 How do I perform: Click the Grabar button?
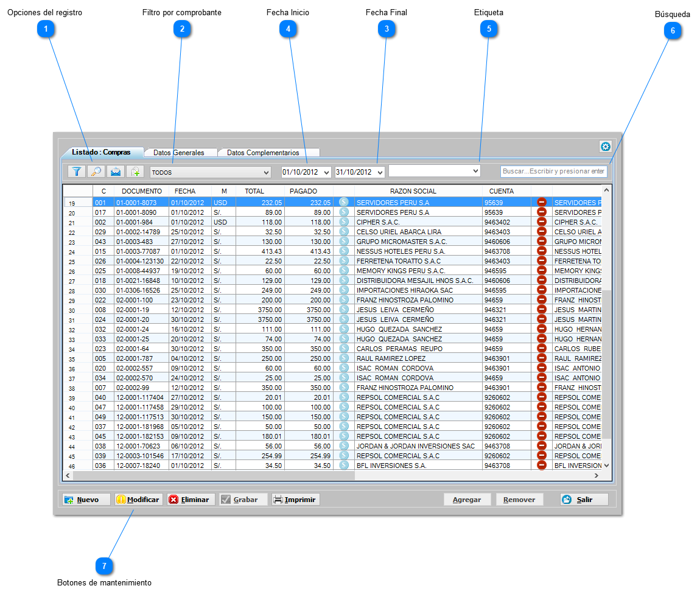[x=243, y=499]
